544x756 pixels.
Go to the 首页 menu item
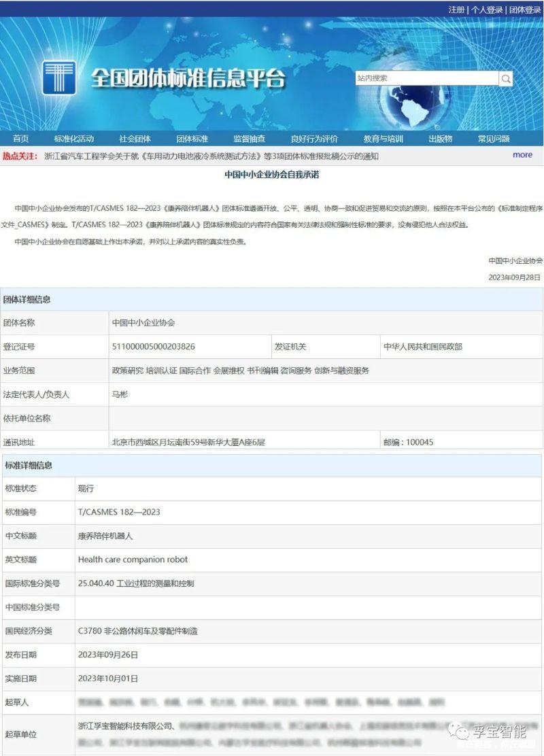pyautogui.click(x=20, y=139)
